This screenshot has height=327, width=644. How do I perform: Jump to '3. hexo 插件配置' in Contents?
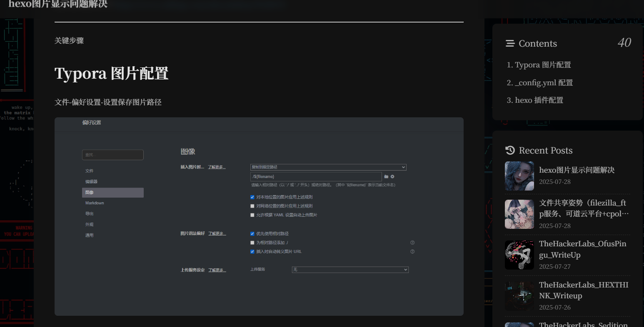pos(535,100)
